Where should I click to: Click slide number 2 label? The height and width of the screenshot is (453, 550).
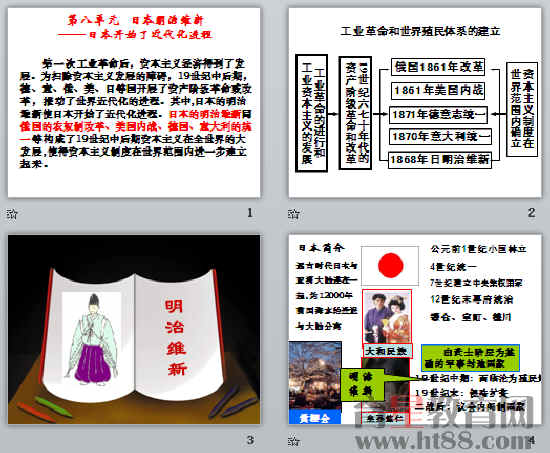click(531, 213)
